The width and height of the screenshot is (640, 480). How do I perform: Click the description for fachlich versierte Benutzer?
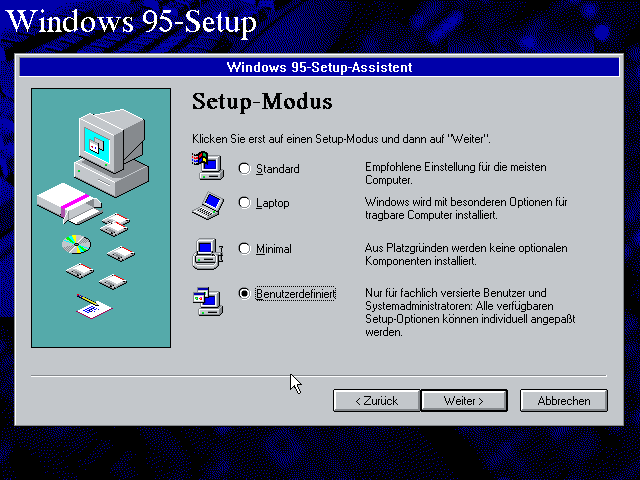coord(470,312)
